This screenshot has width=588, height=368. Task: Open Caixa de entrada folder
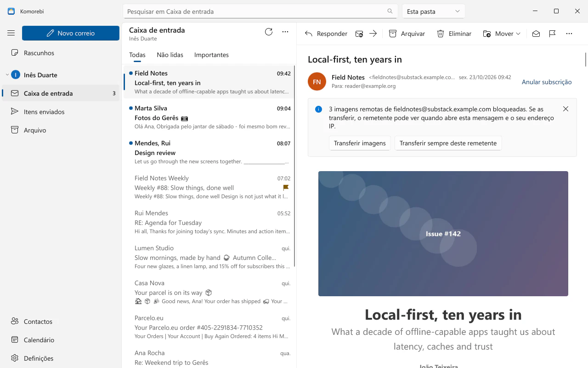[61, 93]
